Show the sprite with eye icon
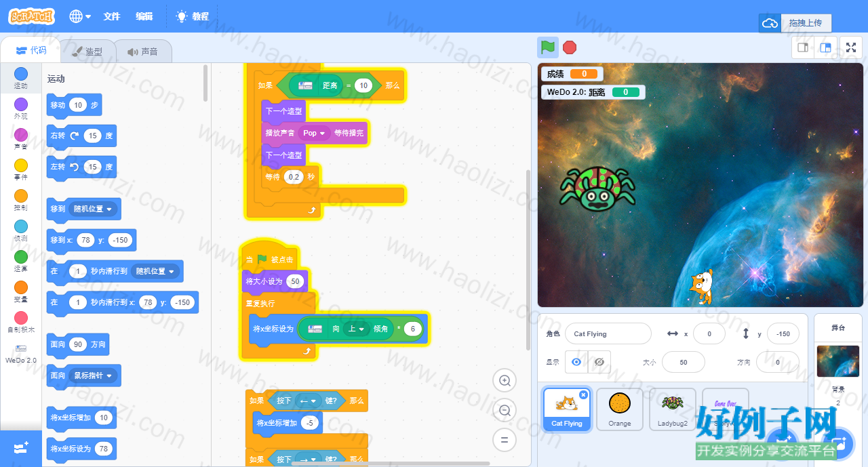Viewport: 868px width, 467px height. tap(576, 362)
